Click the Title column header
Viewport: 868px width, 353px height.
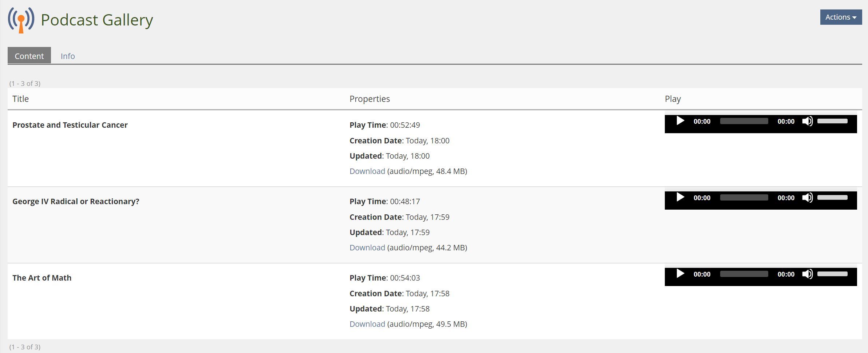pos(20,99)
